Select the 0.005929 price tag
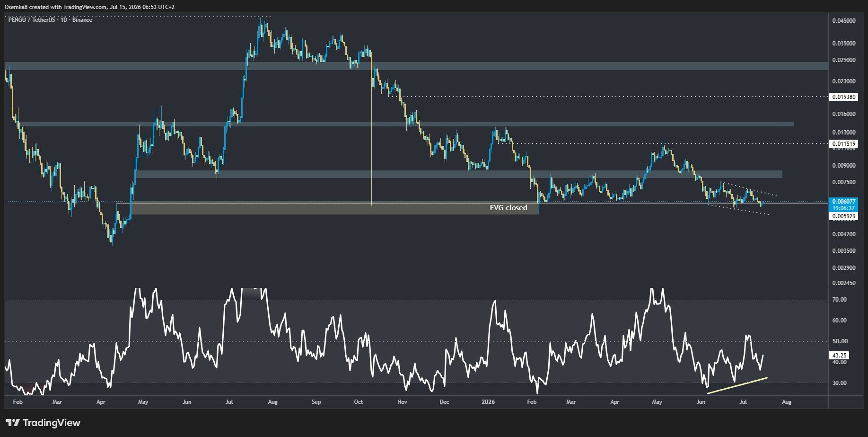 843,216
